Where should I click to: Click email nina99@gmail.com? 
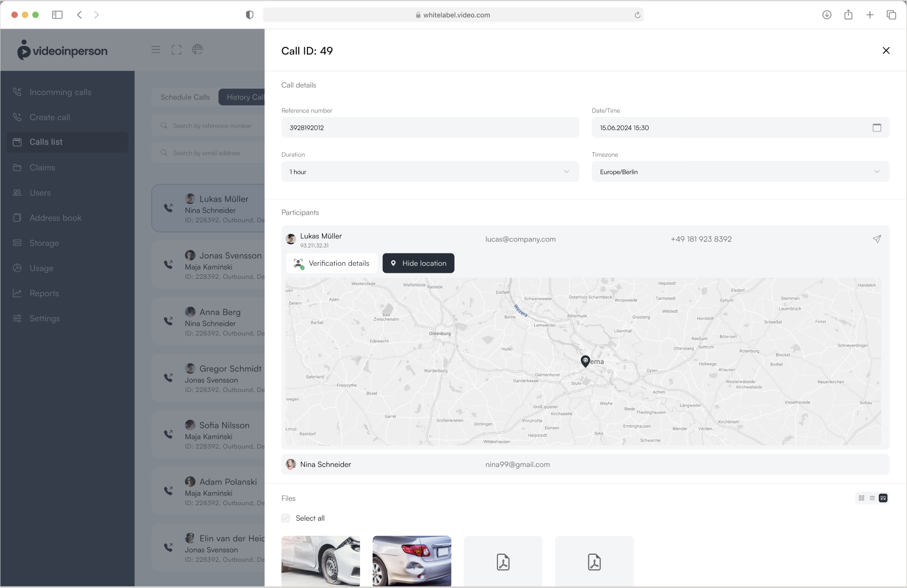click(x=517, y=464)
